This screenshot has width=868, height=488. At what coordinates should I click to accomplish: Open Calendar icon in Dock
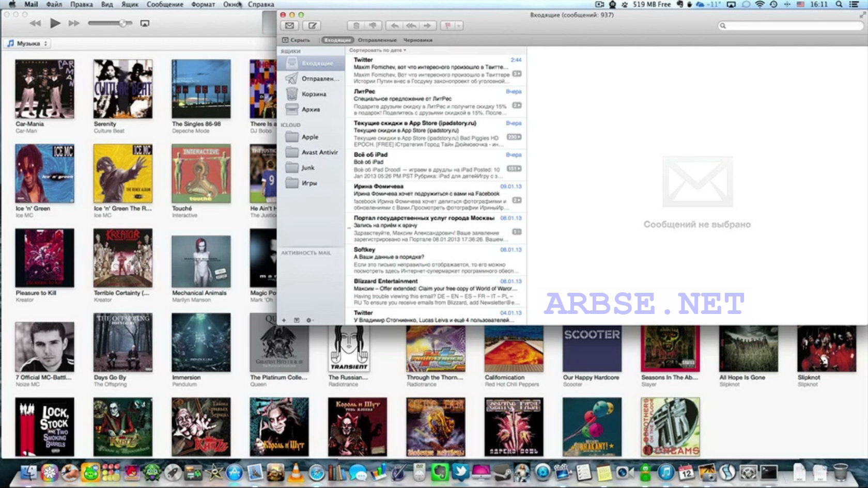tap(687, 472)
